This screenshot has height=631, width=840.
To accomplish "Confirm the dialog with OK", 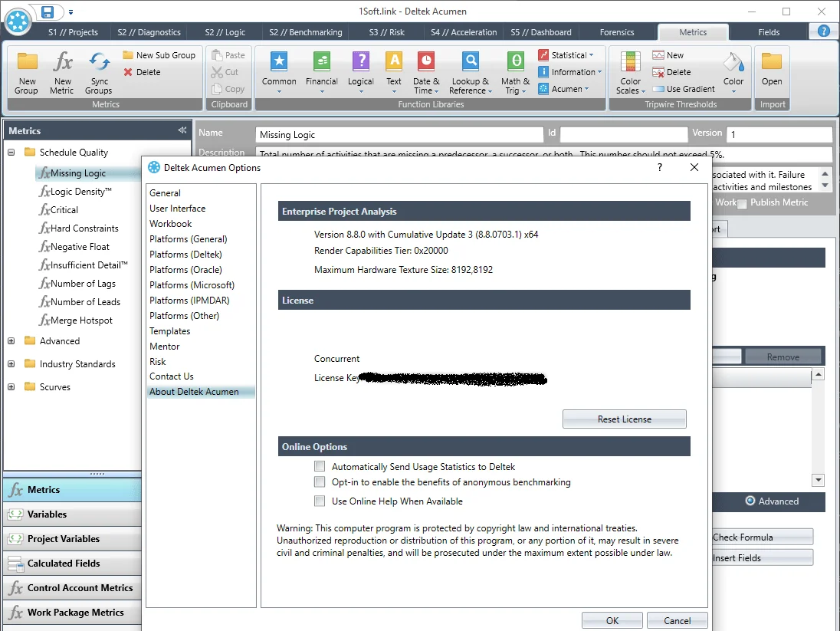I will tap(612, 620).
